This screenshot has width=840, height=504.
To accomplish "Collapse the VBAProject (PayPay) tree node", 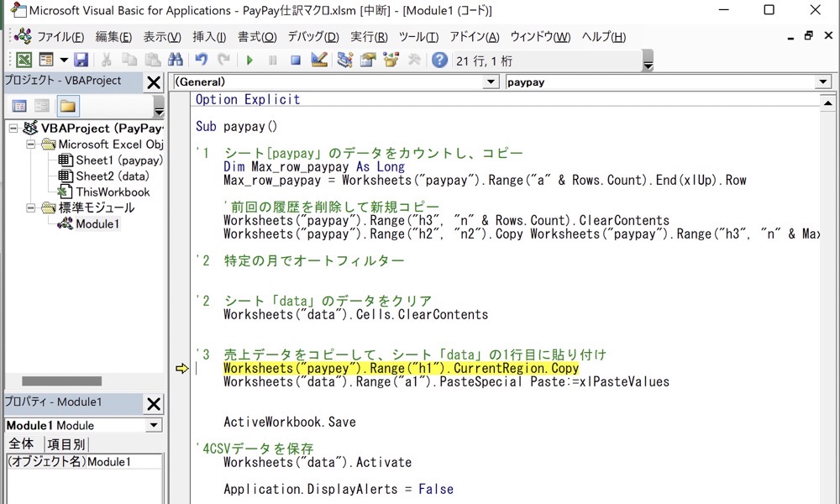I will point(13,128).
